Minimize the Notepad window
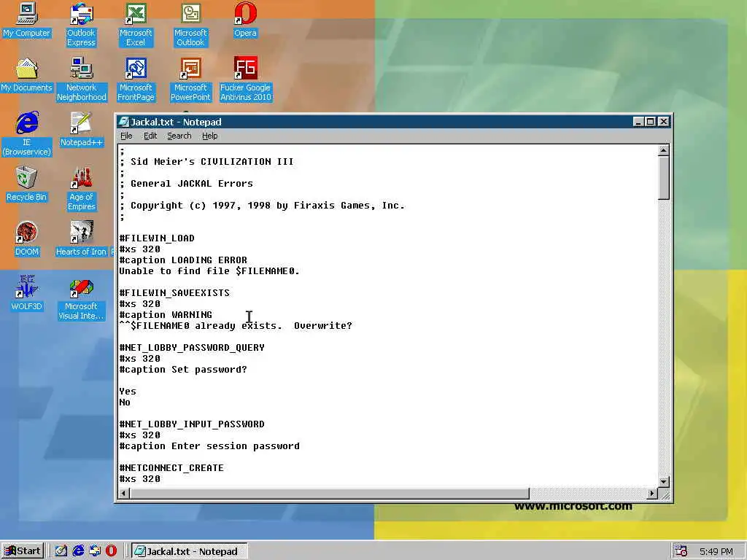Screen dimensions: 747x560 tap(638, 122)
